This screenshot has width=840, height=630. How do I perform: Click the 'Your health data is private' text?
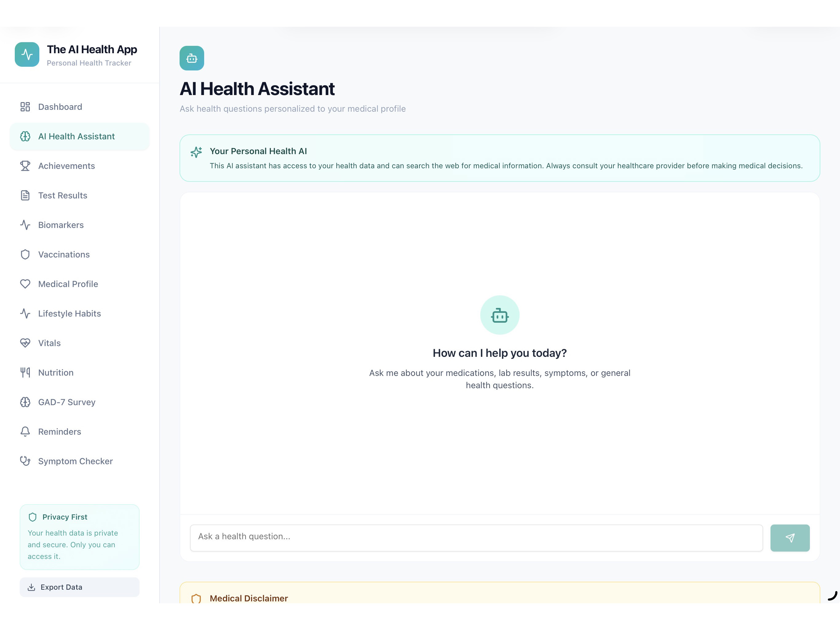[x=73, y=544]
